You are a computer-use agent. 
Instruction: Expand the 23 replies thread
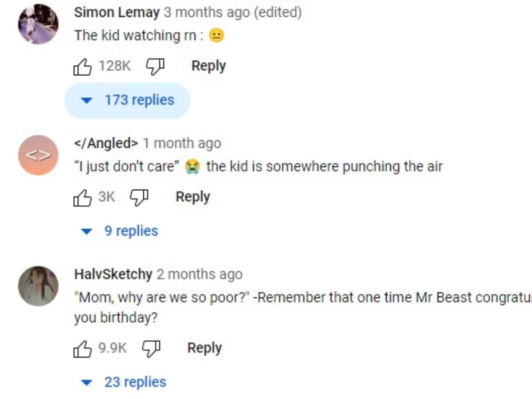tap(124, 382)
